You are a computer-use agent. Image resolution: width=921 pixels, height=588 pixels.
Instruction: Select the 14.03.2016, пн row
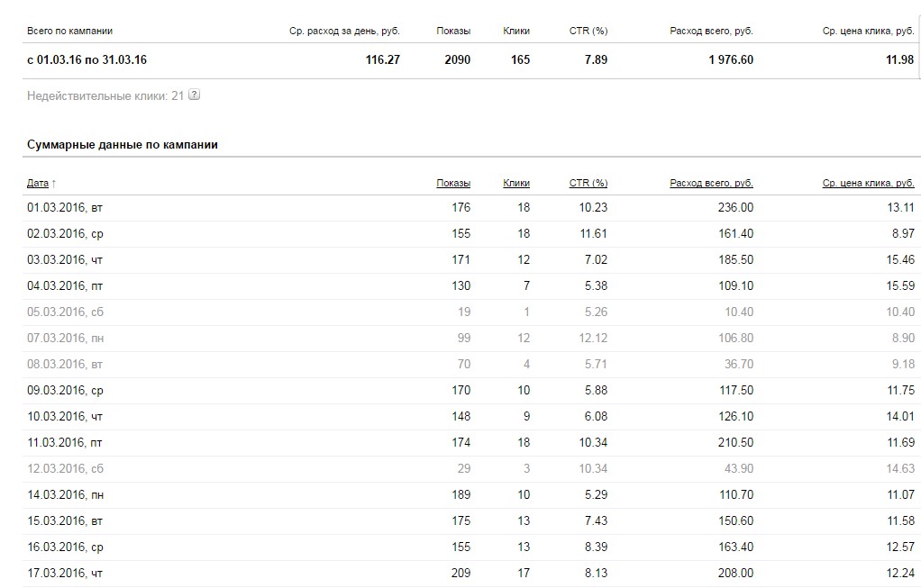point(470,494)
